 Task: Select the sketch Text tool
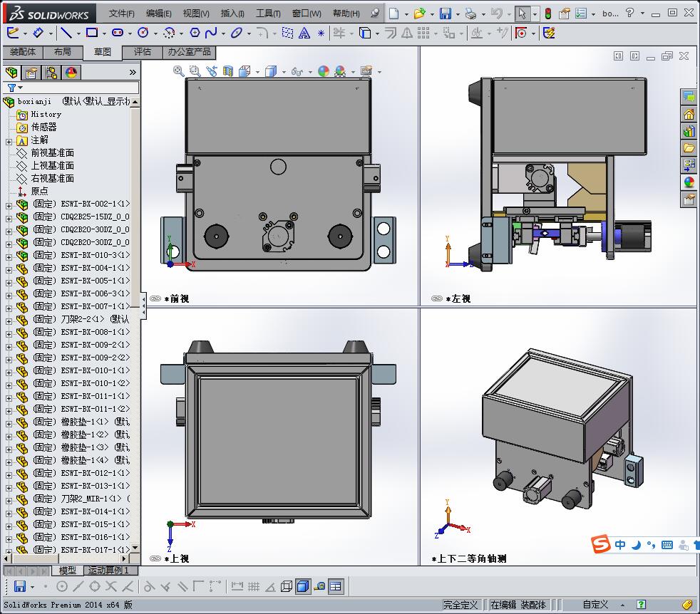[x=304, y=33]
